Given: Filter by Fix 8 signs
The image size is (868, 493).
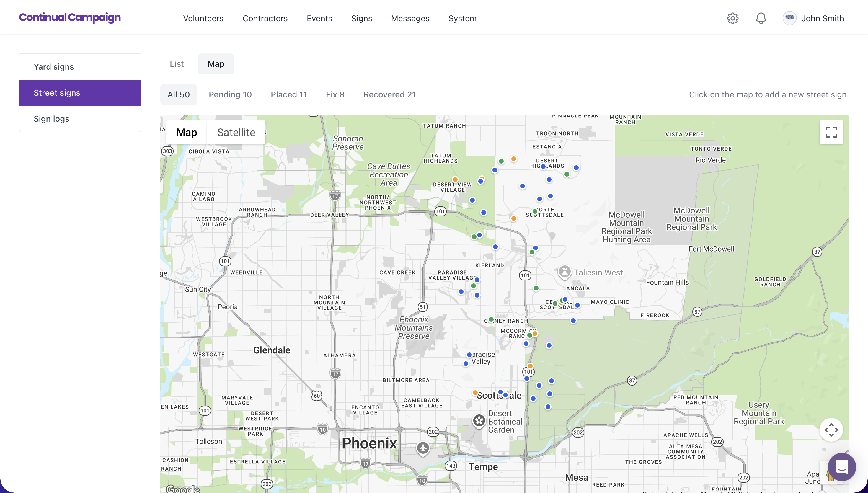Looking at the screenshot, I should pos(335,94).
